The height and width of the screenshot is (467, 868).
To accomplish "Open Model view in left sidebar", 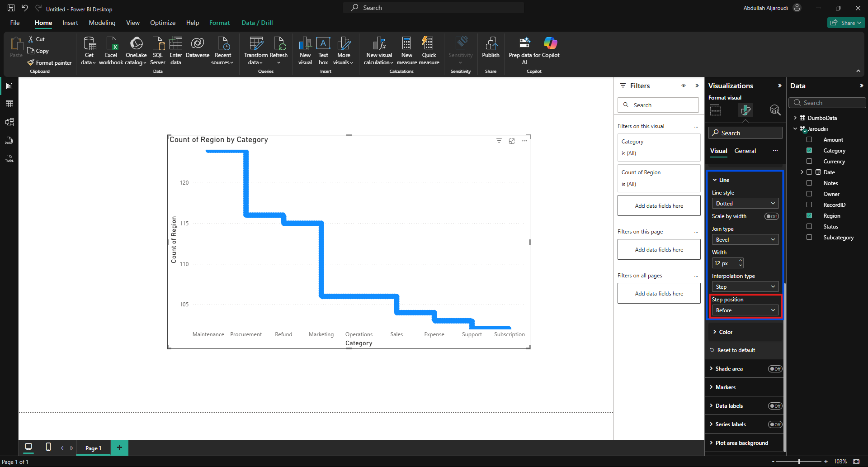I will pyautogui.click(x=9, y=122).
